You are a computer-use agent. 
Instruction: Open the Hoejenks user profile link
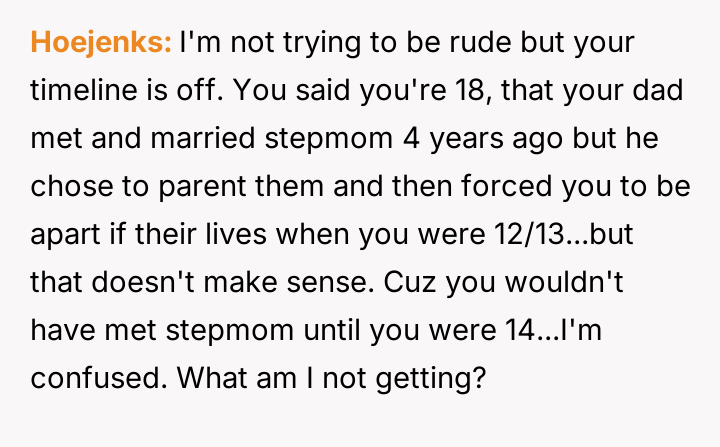[101, 45]
